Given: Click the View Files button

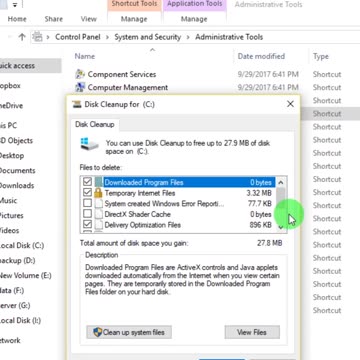Looking at the screenshot, I should click(252, 332).
